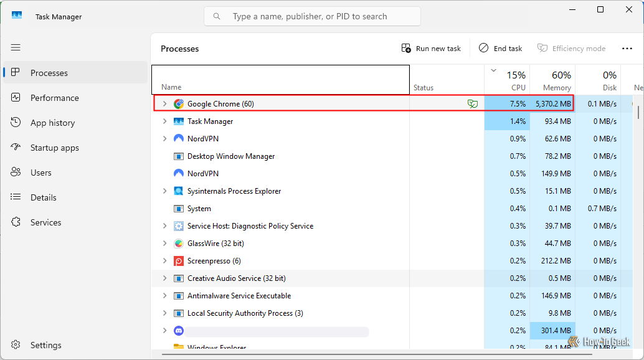This screenshot has height=360, width=644.
Task: Click Run new task button
Action: 431,49
